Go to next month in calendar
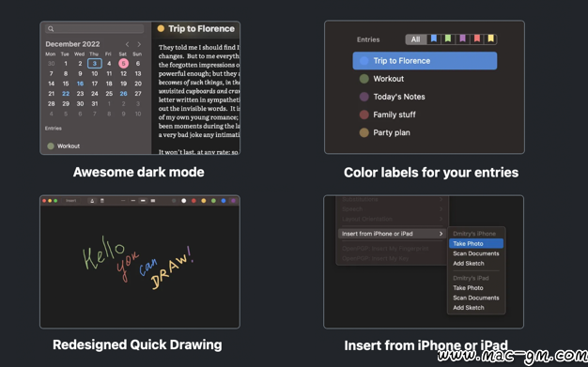 (139, 44)
